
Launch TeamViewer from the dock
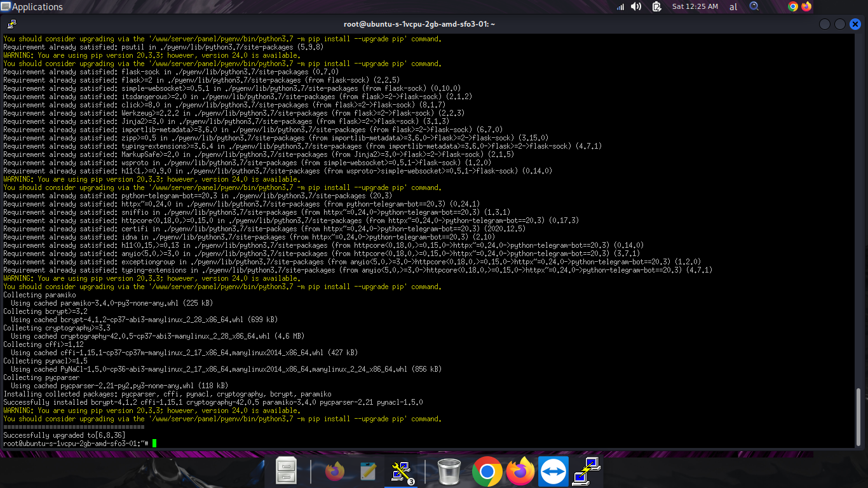click(x=553, y=471)
